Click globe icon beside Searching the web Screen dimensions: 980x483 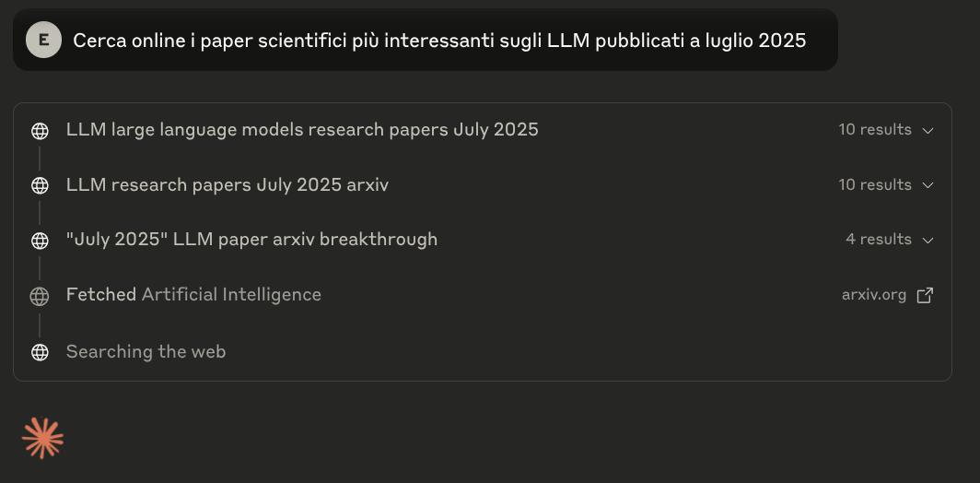click(x=40, y=352)
